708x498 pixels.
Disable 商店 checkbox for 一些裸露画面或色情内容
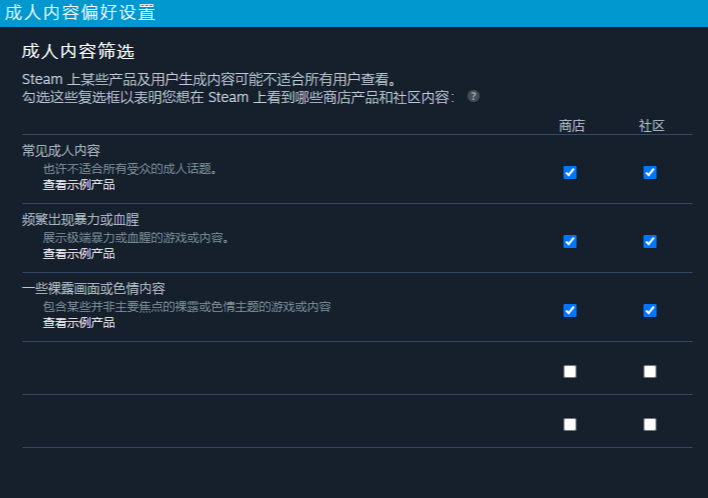tap(570, 310)
